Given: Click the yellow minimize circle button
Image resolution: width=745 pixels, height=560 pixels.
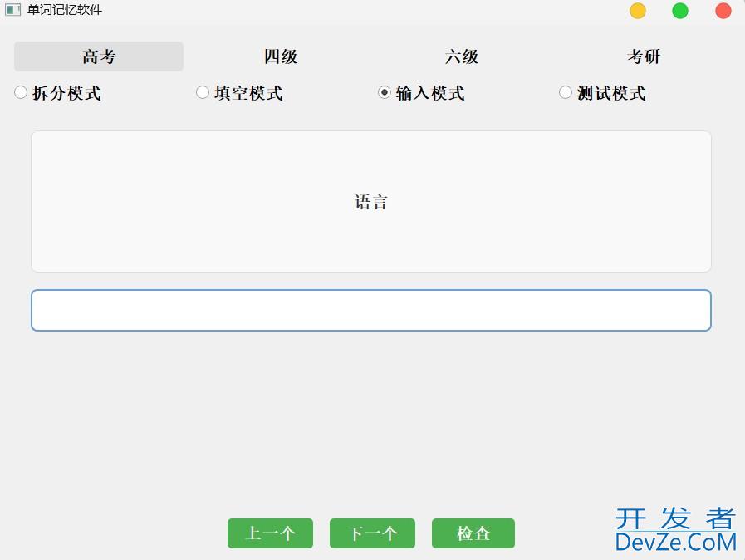Looking at the screenshot, I should coord(638,11).
